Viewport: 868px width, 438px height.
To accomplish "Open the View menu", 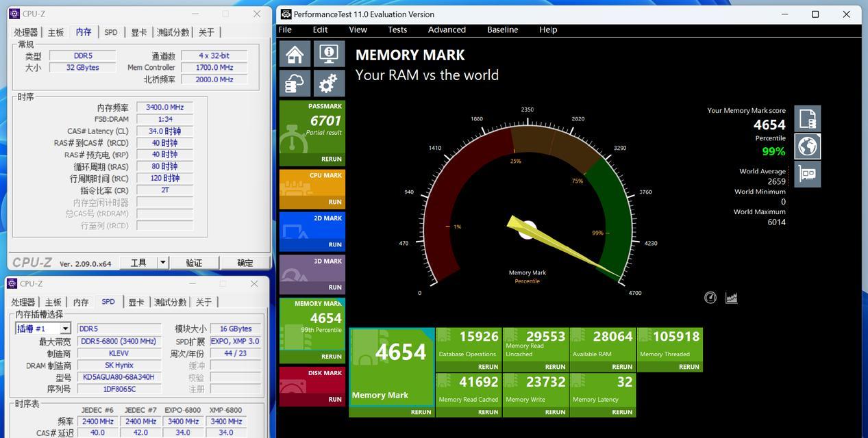I will pyautogui.click(x=358, y=29).
